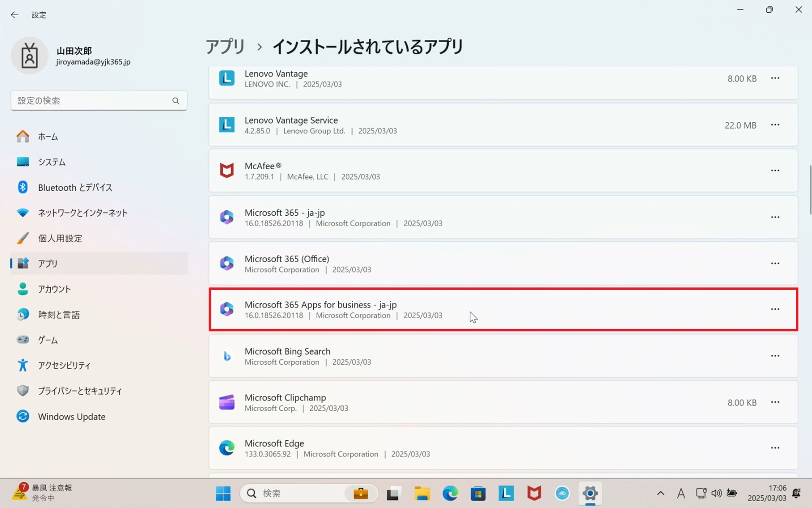Click the jiroyamada@yjk365.jp email text

(93, 62)
